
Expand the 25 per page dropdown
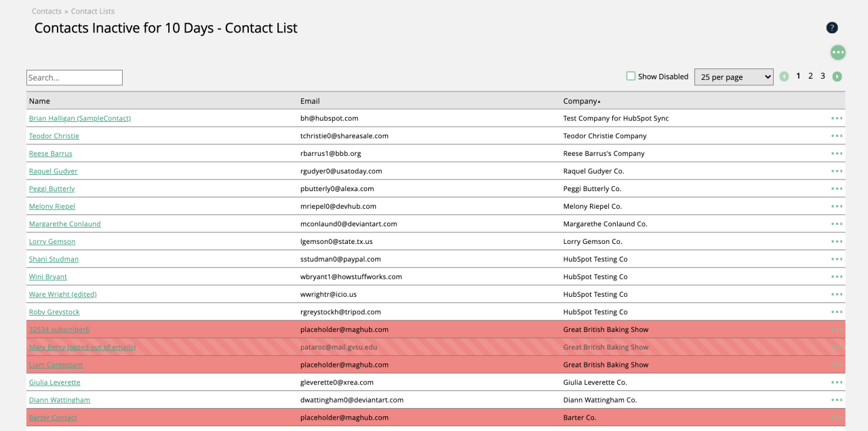coord(733,77)
